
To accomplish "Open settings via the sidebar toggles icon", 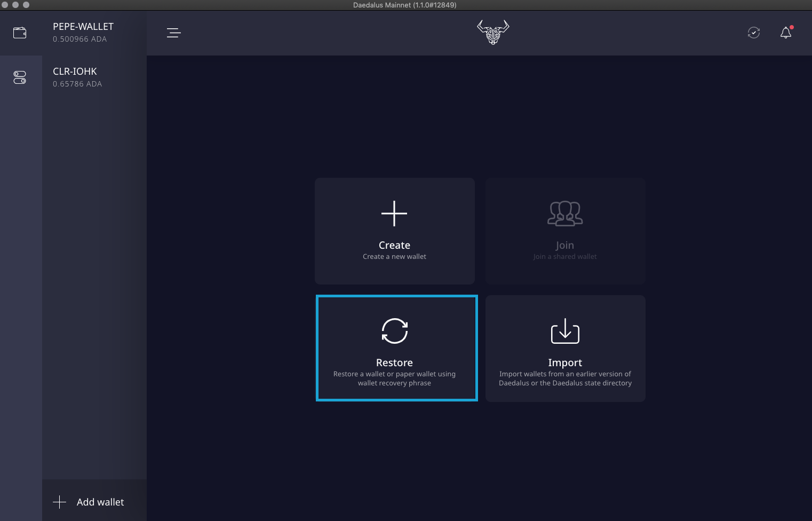I will [x=20, y=78].
